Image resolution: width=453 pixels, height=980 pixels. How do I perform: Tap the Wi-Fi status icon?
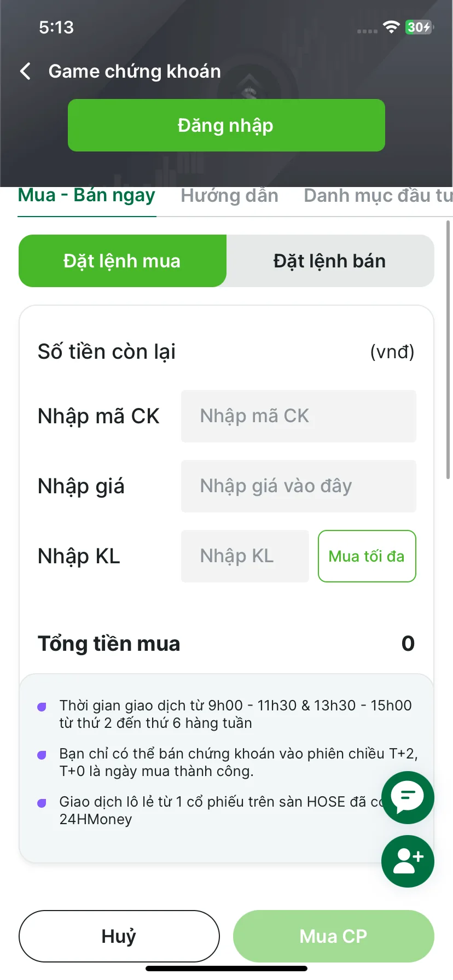391,27
